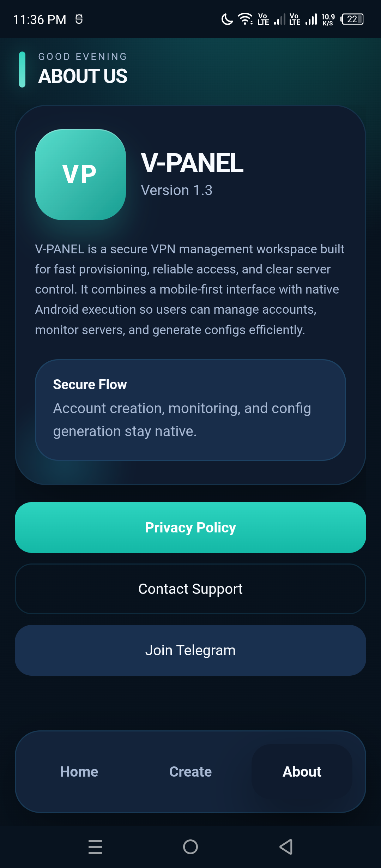Tap the V-PANEL description paragraph

pyautogui.click(x=190, y=289)
